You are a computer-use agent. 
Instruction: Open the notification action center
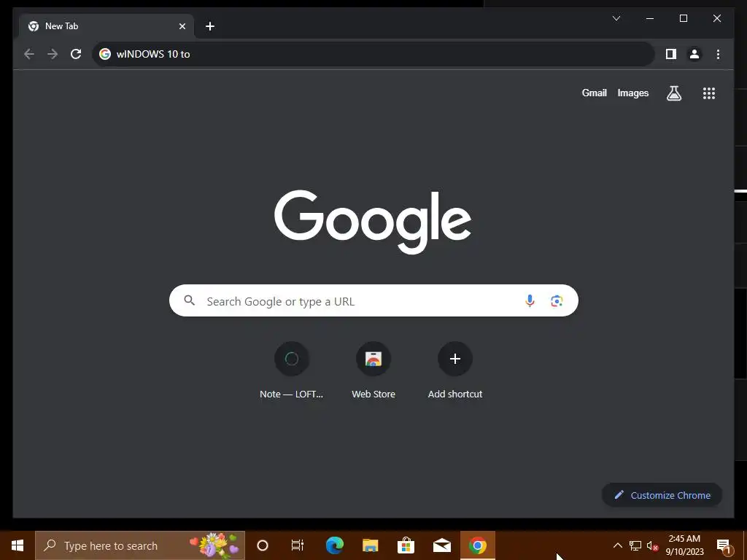pyautogui.click(x=724, y=545)
